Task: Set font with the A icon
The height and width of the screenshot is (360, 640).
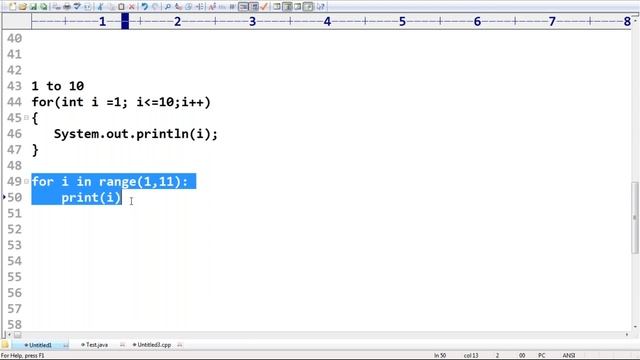Action: point(212,7)
